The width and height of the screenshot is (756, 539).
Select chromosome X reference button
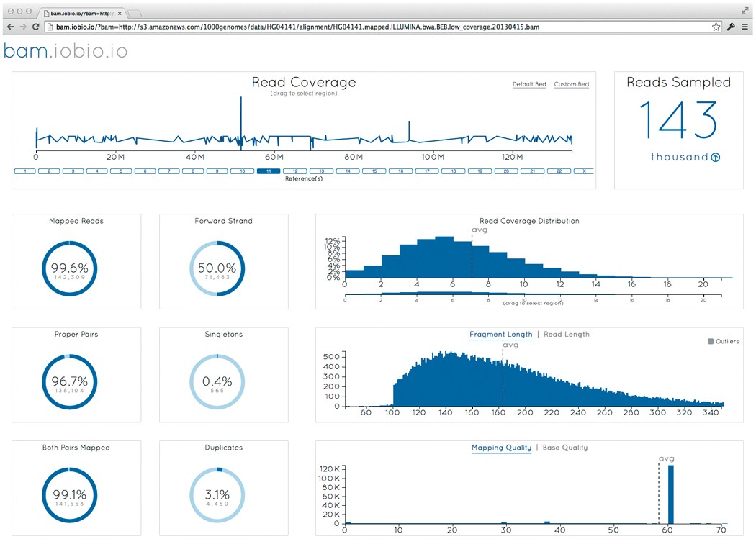(583, 171)
